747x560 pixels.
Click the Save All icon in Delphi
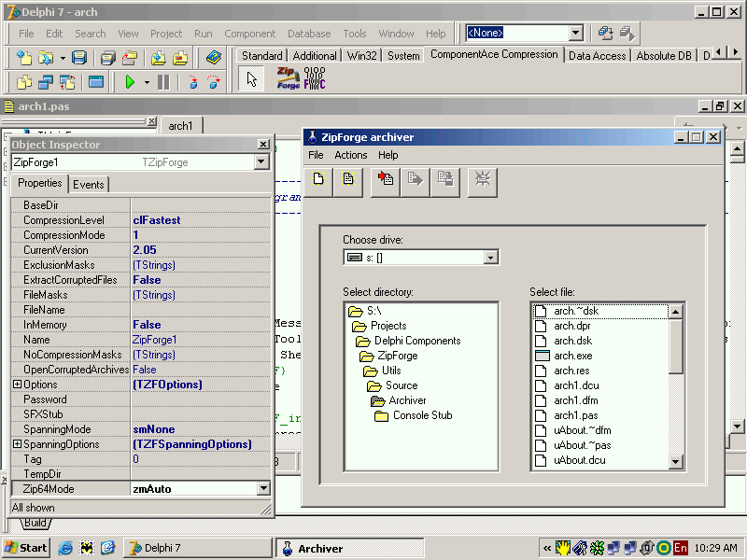click(106, 58)
